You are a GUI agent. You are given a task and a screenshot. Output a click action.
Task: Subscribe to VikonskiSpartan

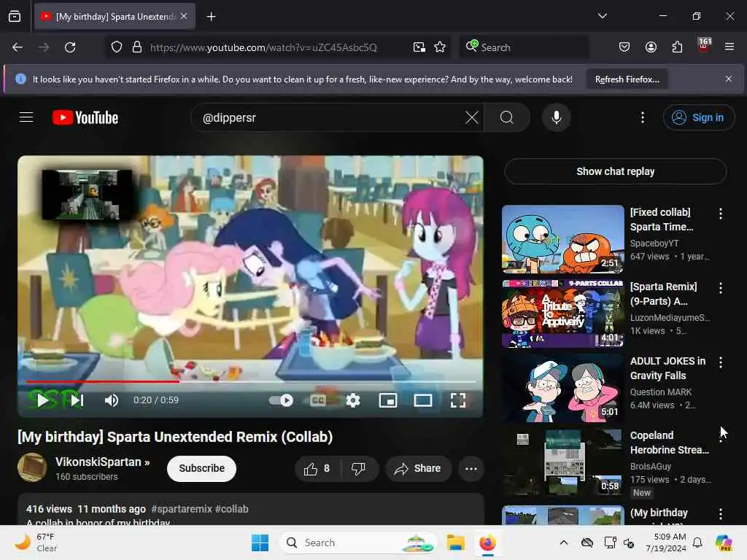point(201,469)
